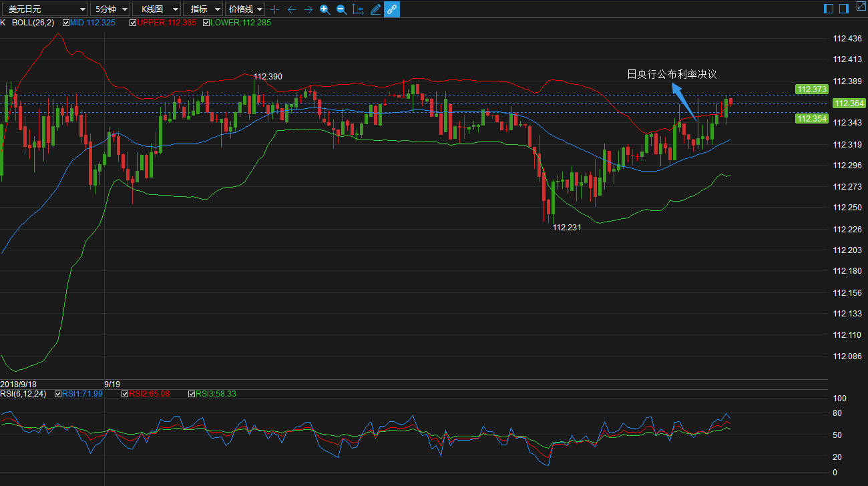Viewport: 868px width, 486px height.
Task: Toggle the RSI3 line checkbox
Action: coord(192,394)
